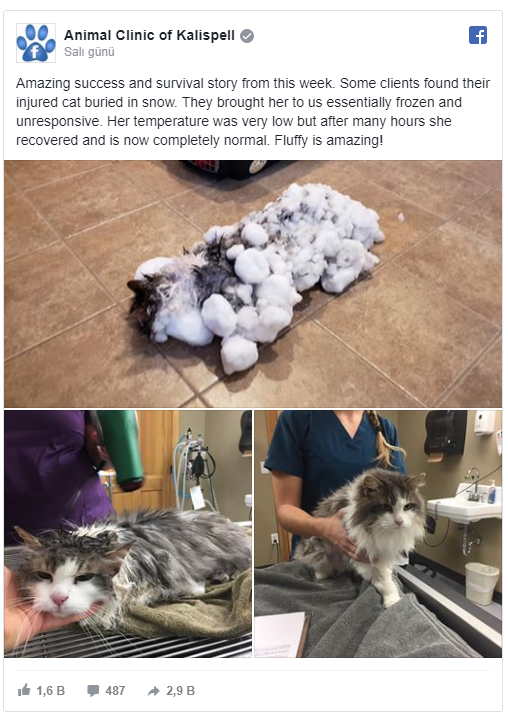Open the blue paw print page avatar
The height and width of the screenshot is (719, 508).
[x=36, y=43]
